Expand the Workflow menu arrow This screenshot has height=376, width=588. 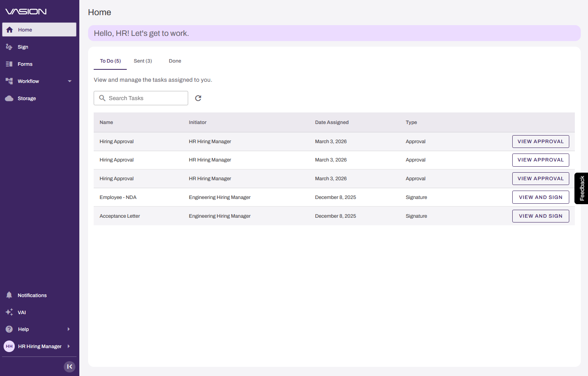(x=70, y=81)
